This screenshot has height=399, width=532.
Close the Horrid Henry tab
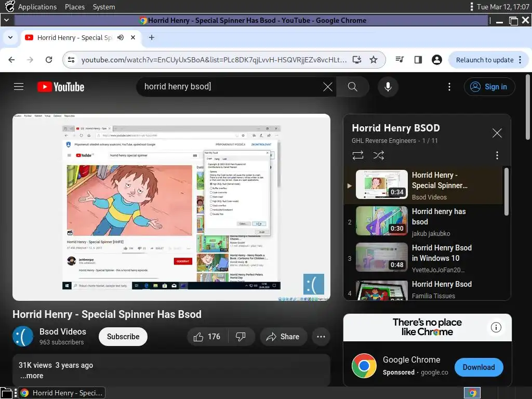pyautogui.click(x=133, y=37)
